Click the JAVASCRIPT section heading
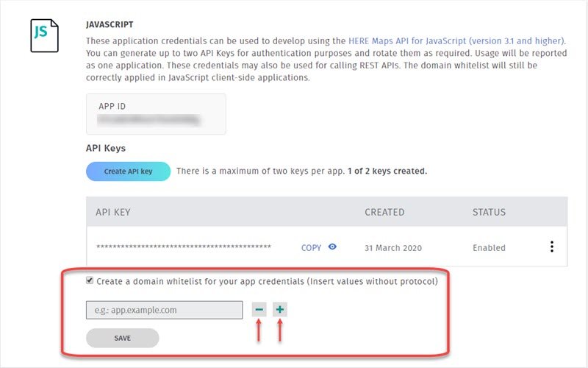This screenshot has height=368, width=588. pos(110,25)
